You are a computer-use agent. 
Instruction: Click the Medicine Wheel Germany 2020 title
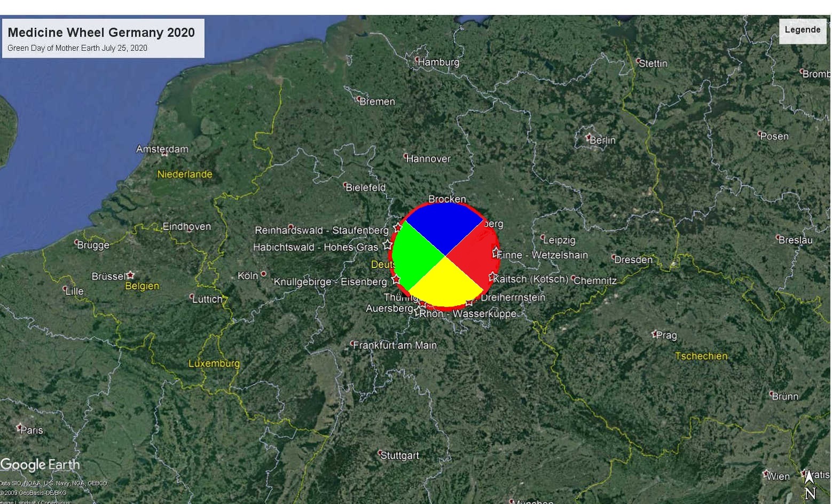pos(101,33)
